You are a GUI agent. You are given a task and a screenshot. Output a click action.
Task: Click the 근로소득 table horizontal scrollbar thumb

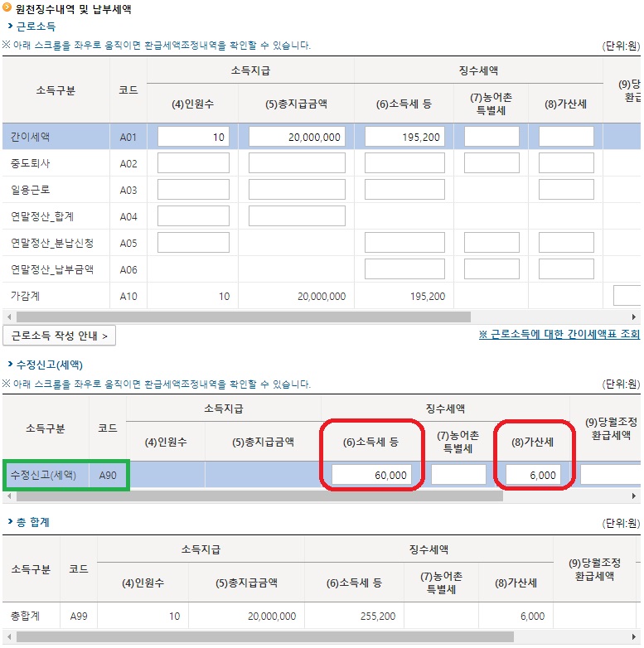click(244, 317)
